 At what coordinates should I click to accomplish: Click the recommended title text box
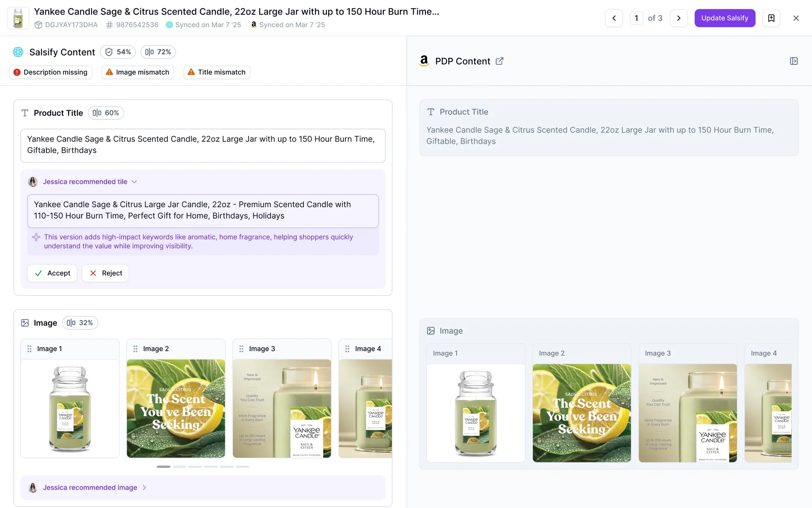pos(203,211)
